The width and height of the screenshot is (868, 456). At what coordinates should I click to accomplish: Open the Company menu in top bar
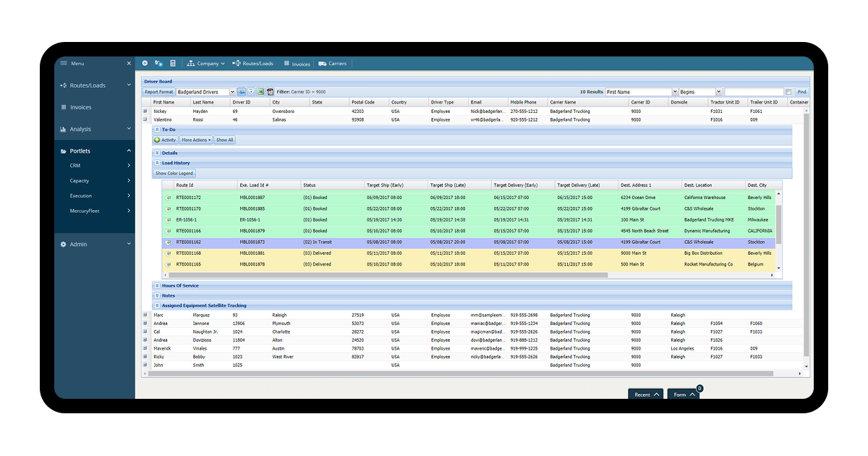(205, 64)
